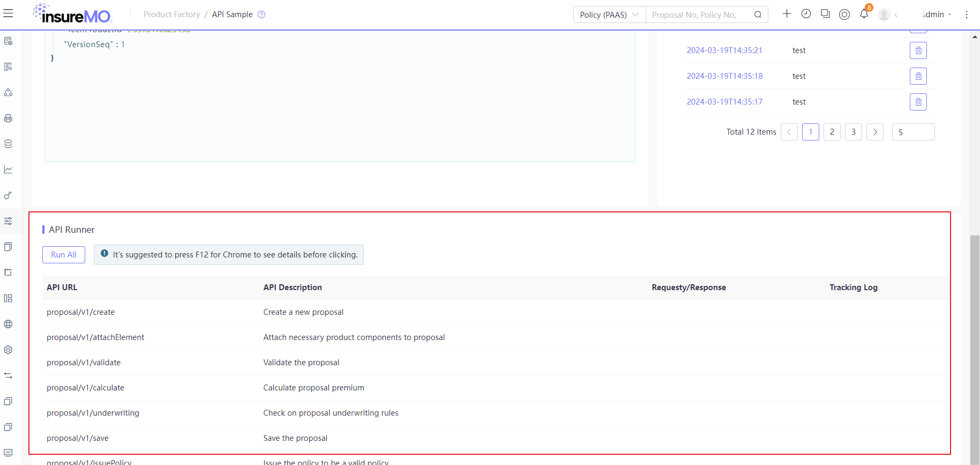Image resolution: width=980 pixels, height=465 pixels.
Task: Go to Product Factory breadcrumb
Action: tap(171, 14)
